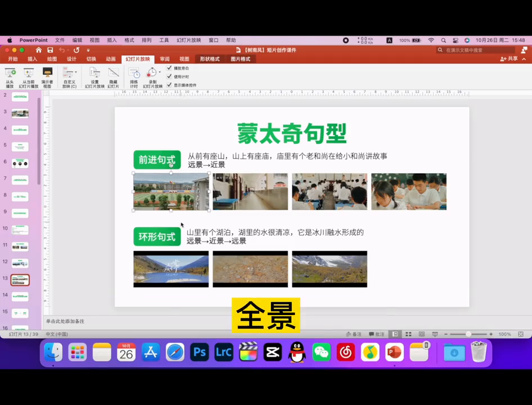Open the 录制幻灯片放映 dropdown arrow

click(160, 73)
